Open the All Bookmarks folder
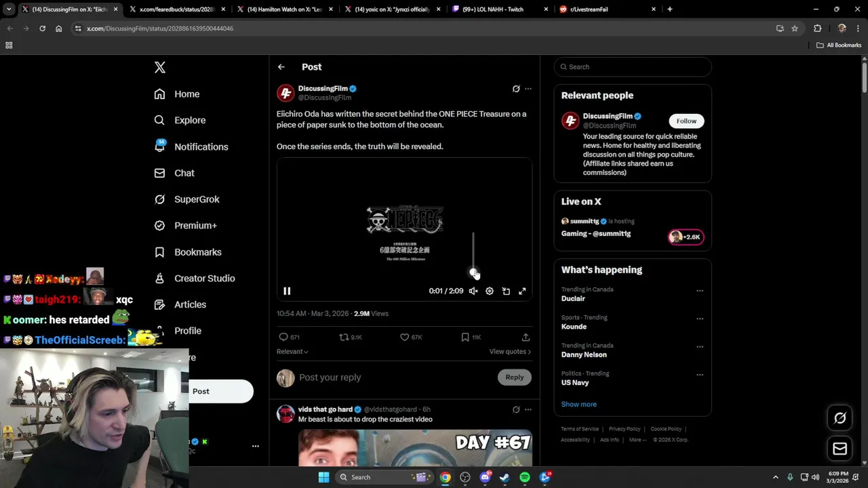The width and height of the screenshot is (868, 488). [839, 45]
